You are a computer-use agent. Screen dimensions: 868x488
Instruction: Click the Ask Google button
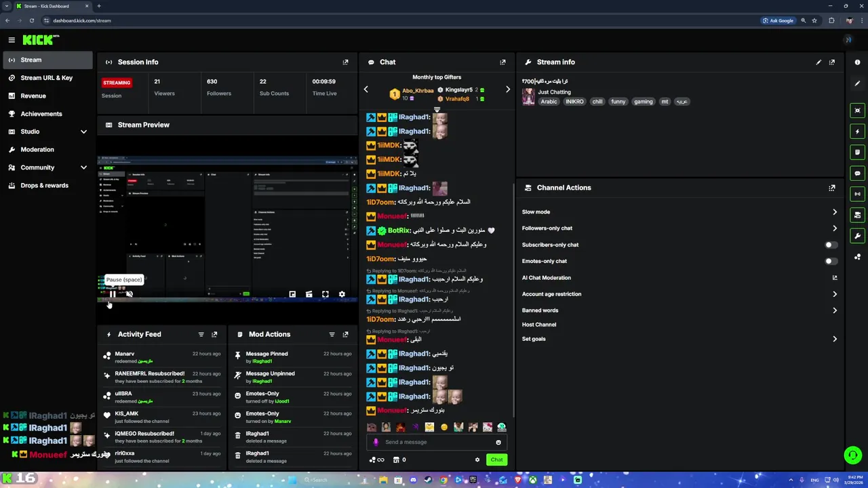click(778, 20)
